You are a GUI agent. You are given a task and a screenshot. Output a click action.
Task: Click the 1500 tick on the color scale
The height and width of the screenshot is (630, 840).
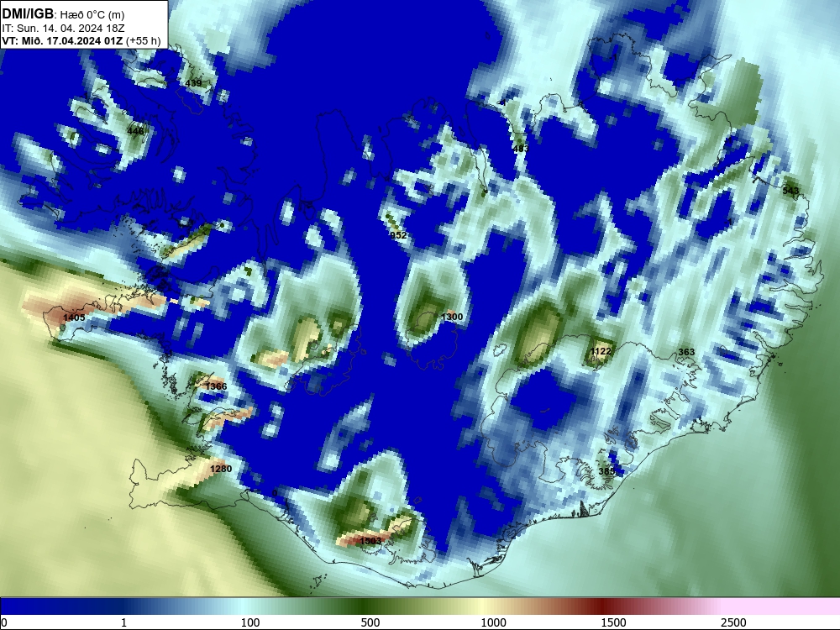point(613,622)
